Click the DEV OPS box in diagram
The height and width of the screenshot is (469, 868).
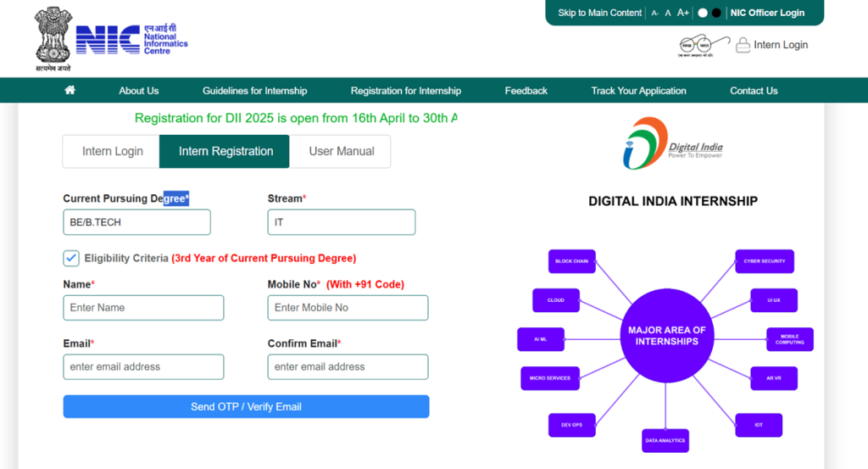pos(572,425)
